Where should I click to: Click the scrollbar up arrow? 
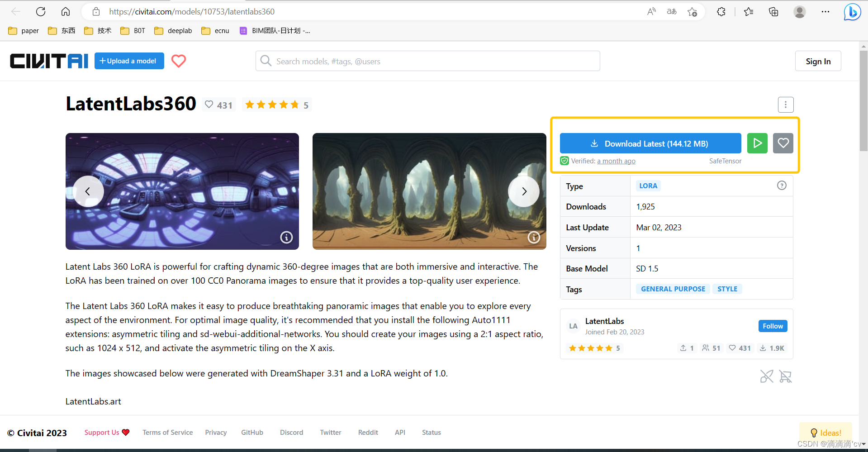(x=863, y=46)
